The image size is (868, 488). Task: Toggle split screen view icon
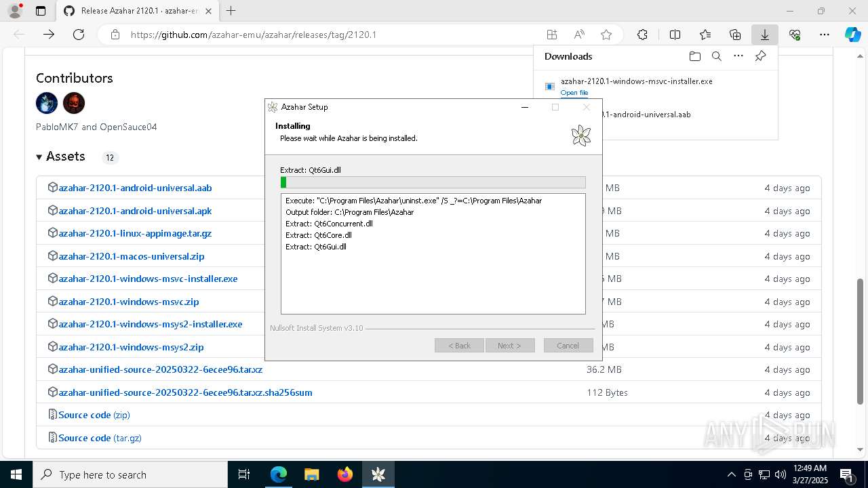pos(675,35)
